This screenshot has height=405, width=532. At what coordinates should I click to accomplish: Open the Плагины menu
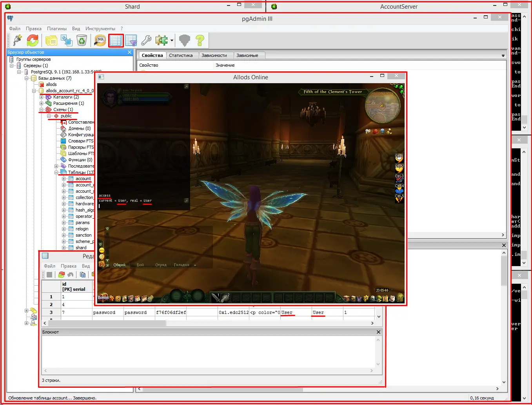57,29
